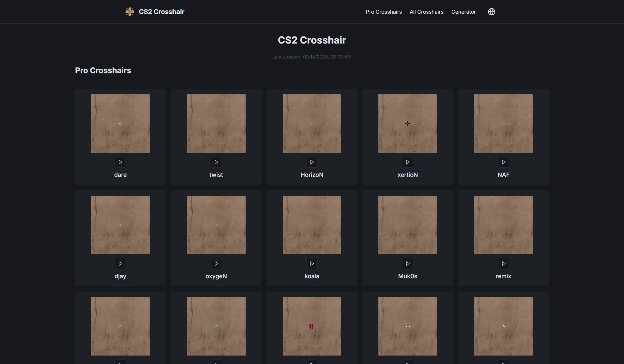Select the xertioN player name
Image resolution: width=624 pixels, height=364 pixels.
408,175
